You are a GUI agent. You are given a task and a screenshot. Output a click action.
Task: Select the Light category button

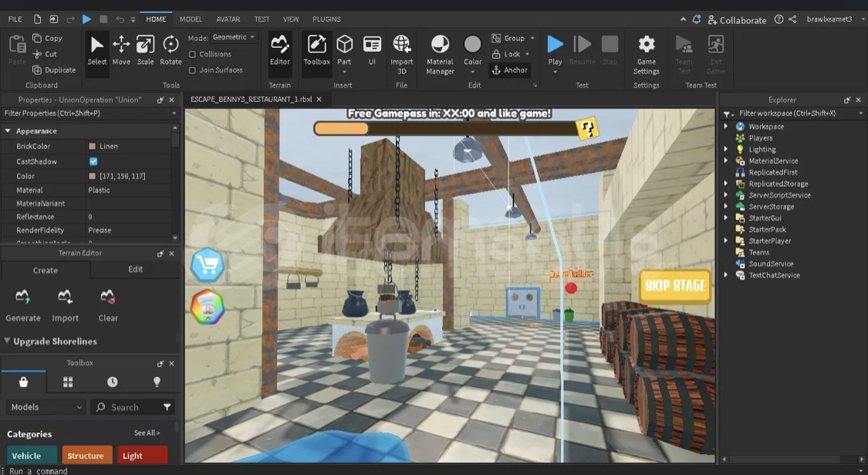pos(142,455)
